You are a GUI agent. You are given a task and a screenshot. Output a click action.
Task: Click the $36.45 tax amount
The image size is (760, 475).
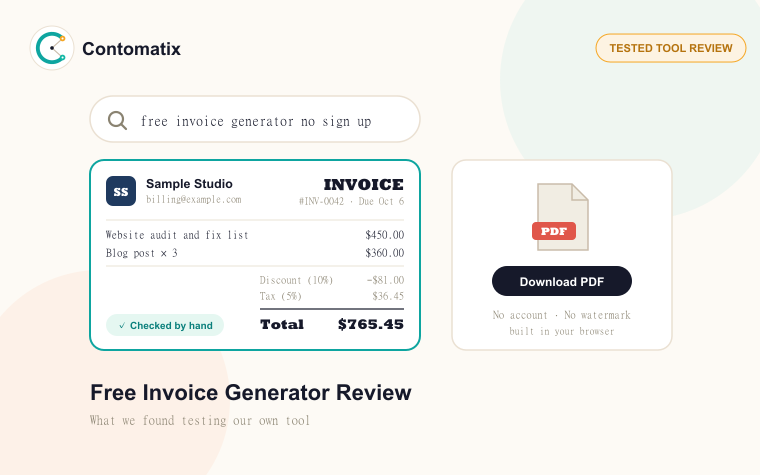pyautogui.click(x=388, y=296)
